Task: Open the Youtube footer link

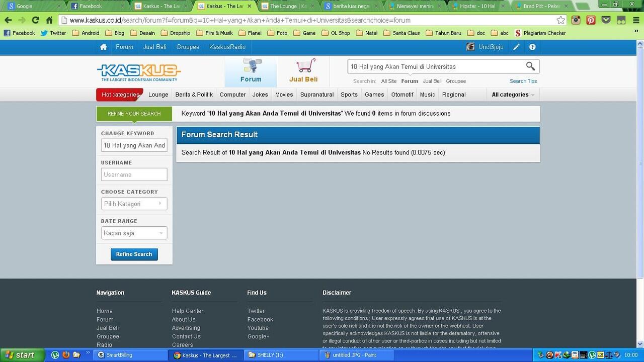Action: 258,328
